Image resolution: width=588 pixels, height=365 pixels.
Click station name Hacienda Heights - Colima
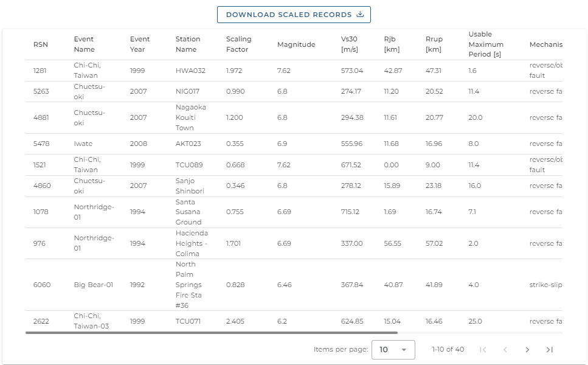(x=192, y=243)
